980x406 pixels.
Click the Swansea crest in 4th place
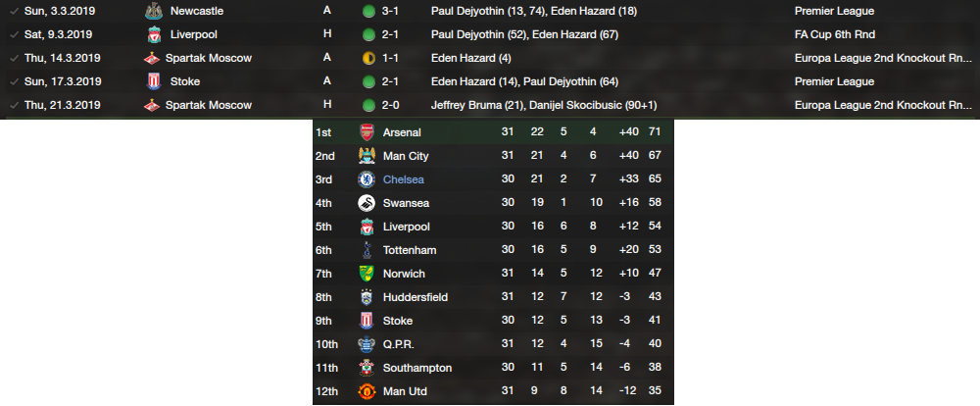367,203
